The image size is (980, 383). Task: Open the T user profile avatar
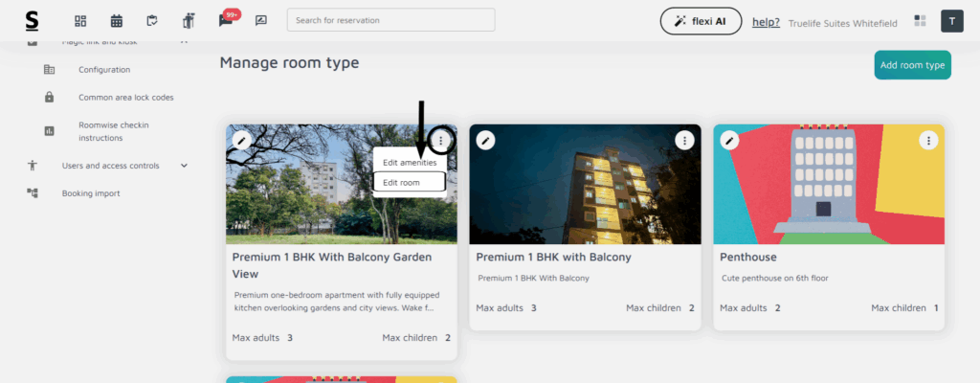point(953,21)
